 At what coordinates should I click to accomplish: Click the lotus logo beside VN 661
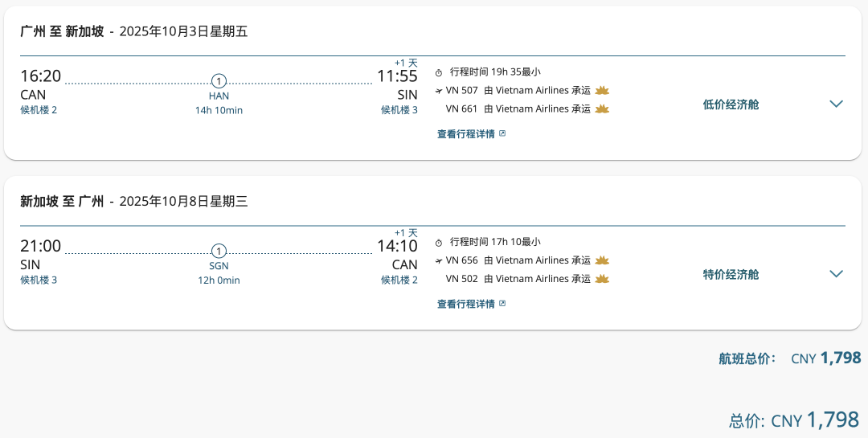pyautogui.click(x=602, y=108)
